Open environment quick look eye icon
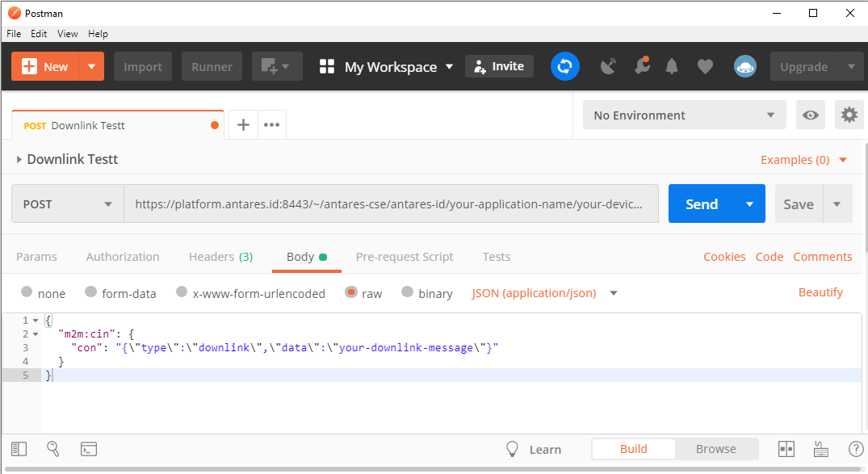This screenshot has height=474, width=868. pos(811,115)
